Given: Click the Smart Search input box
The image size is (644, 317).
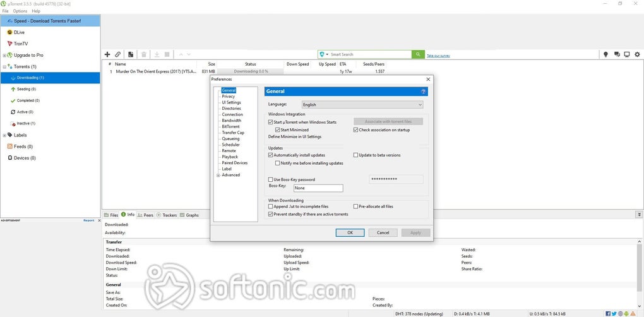Looking at the screenshot, I should pyautogui.click(x=371, y=54).
